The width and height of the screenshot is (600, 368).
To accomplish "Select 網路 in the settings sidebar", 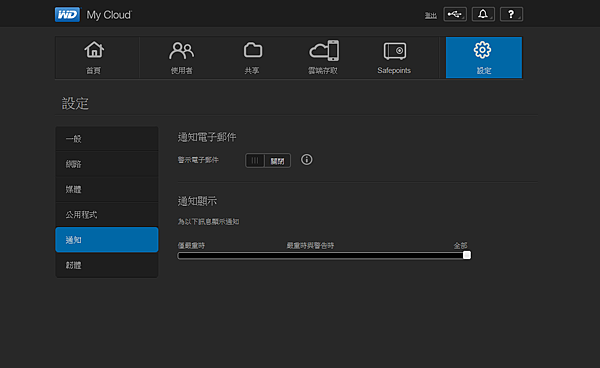I will point(107,164).
